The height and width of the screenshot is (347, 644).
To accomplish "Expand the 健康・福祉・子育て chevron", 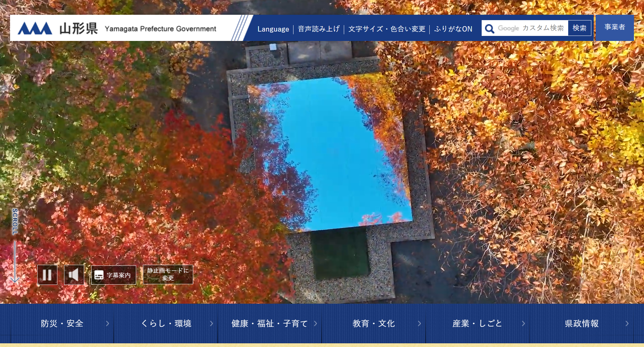I will point(315,324).
